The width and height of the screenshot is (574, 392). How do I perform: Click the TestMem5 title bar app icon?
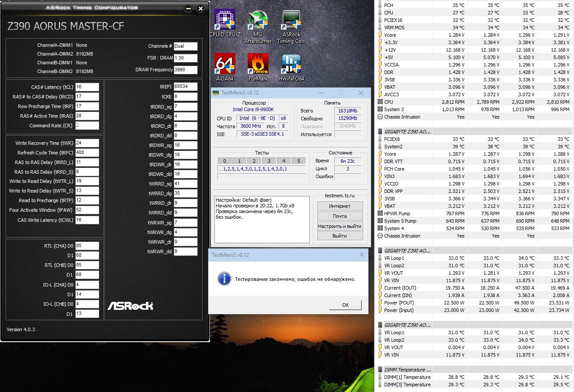click(x=215, y=93)
